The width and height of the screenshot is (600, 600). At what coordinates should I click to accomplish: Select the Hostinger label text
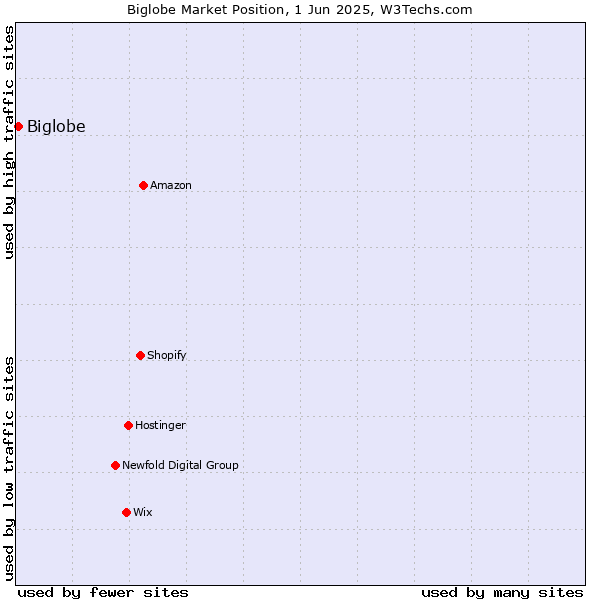point(160,426)
